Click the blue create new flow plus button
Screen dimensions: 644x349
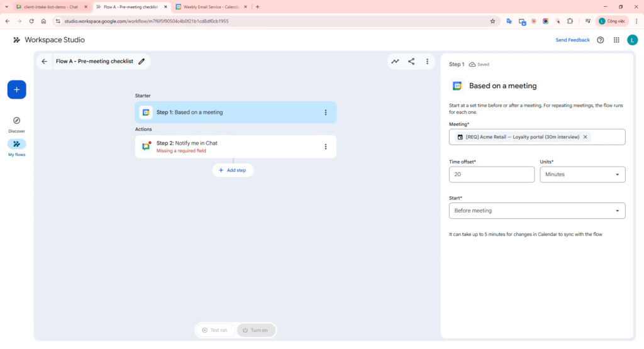tap(16, 90)
